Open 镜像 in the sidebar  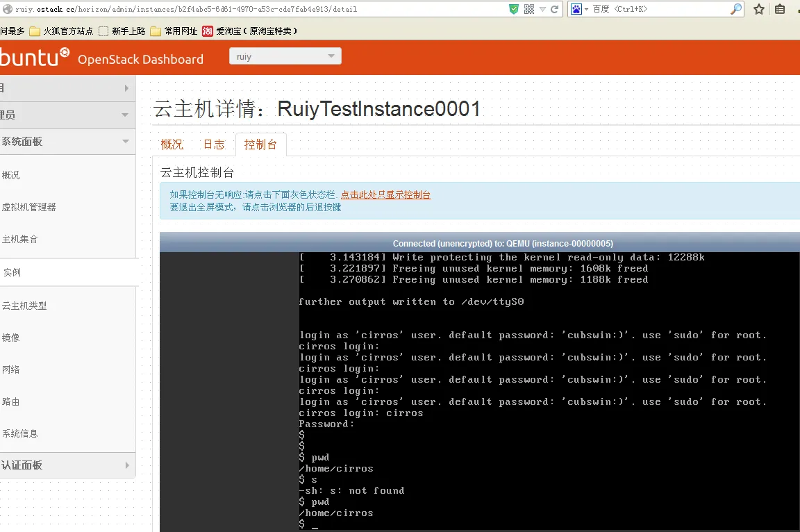coord(10,338)
